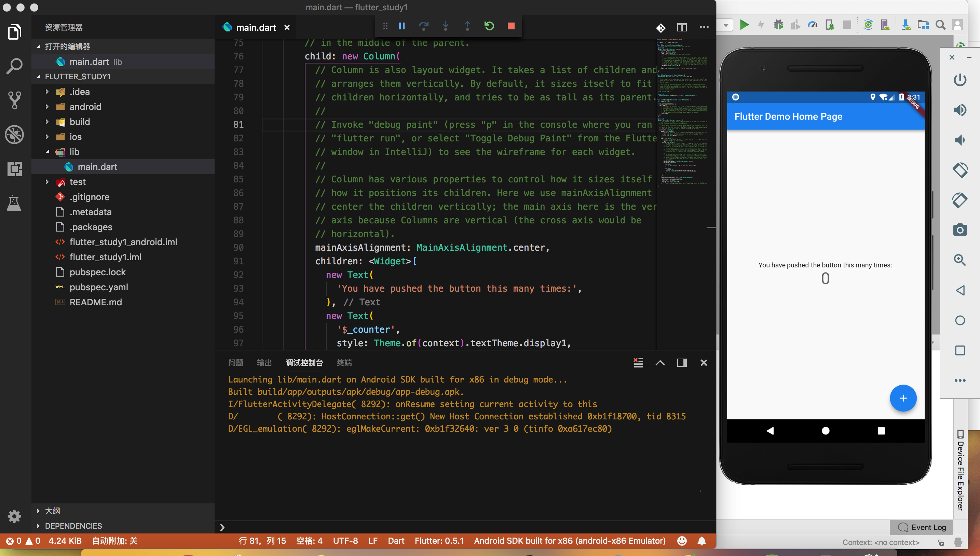Restart the debug session with green arrow
This screenshot has width=980, height=556.
489,26
